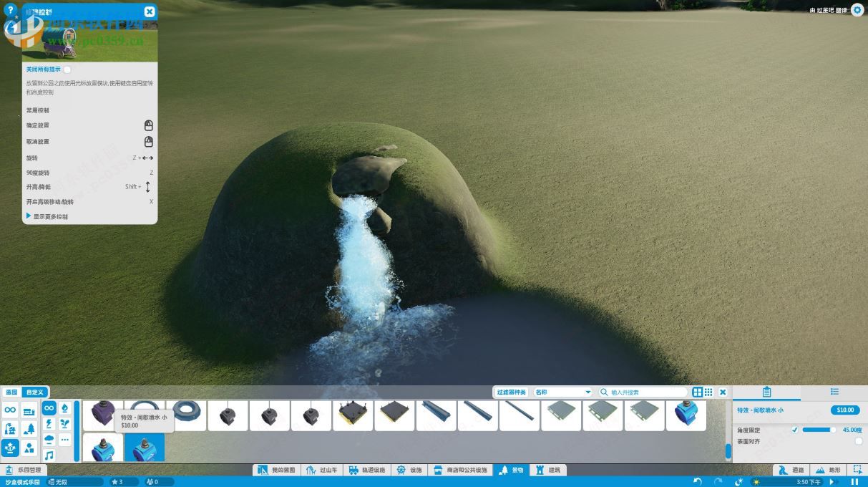Viewport: 868px width, 487px height.
Task: Activate the multi-select tool icon
Action: tap(857, 471)
